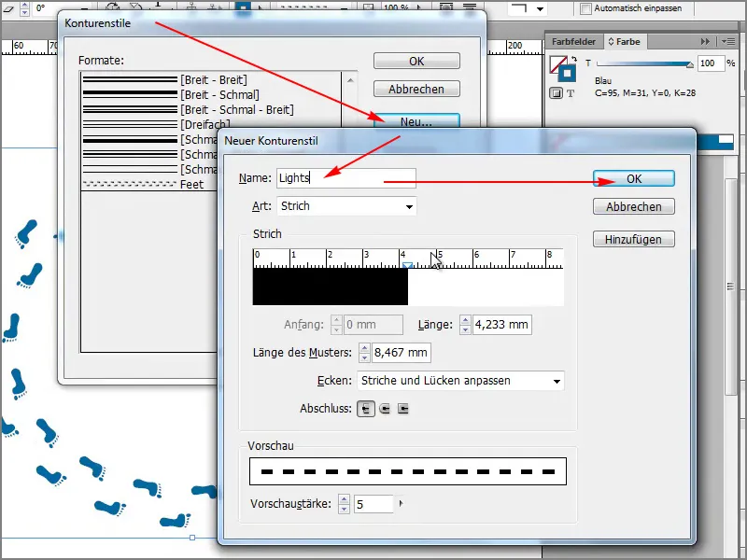The width and height of the screenshot is (747, 560).
Task: Click the shear angle stepper in control bar
Action: 24,8
